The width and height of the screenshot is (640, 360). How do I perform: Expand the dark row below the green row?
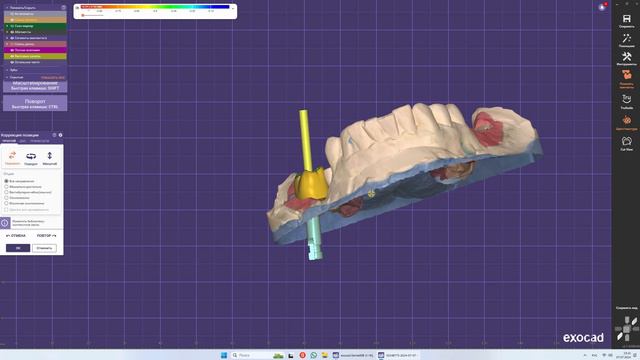click(x=7, y=32)
